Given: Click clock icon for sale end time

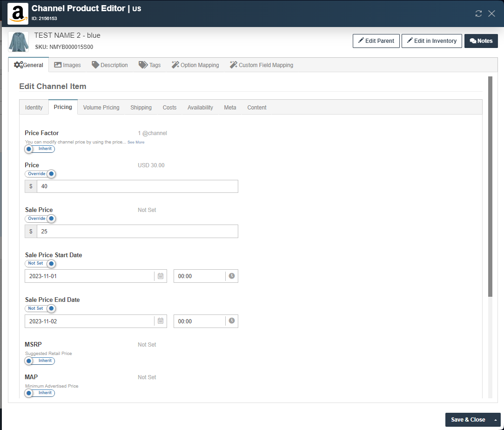Looking at the screenshot, I should (x=232, y=321).
